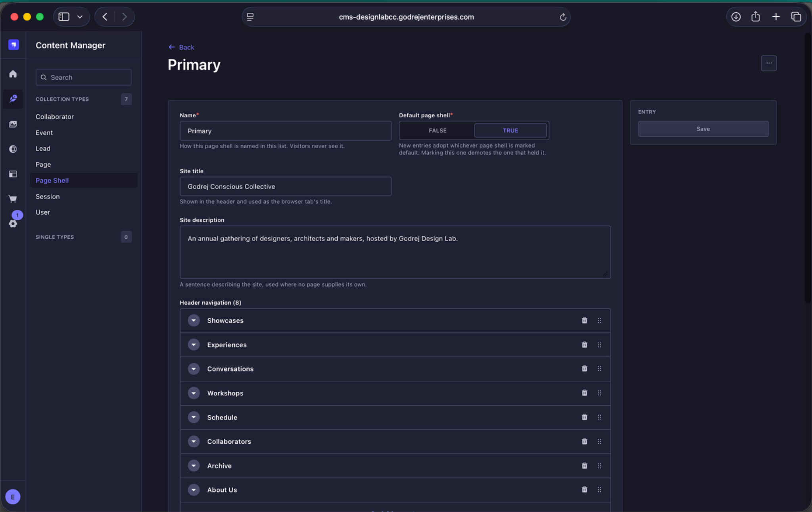Expand the Conversations navigation entry
This screenshot has width=812, height=512.
coord(194,369)
